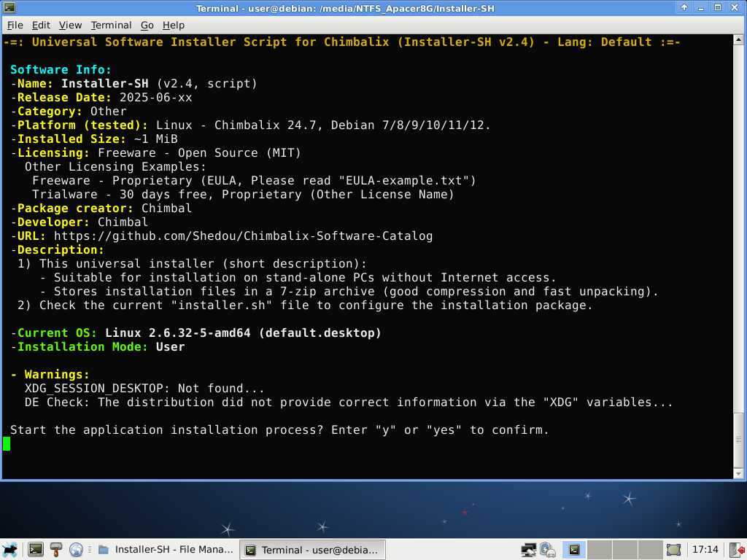747x560 pixels.
Task: Click the update notifier tray icon
Action: [x=548, y=550]
